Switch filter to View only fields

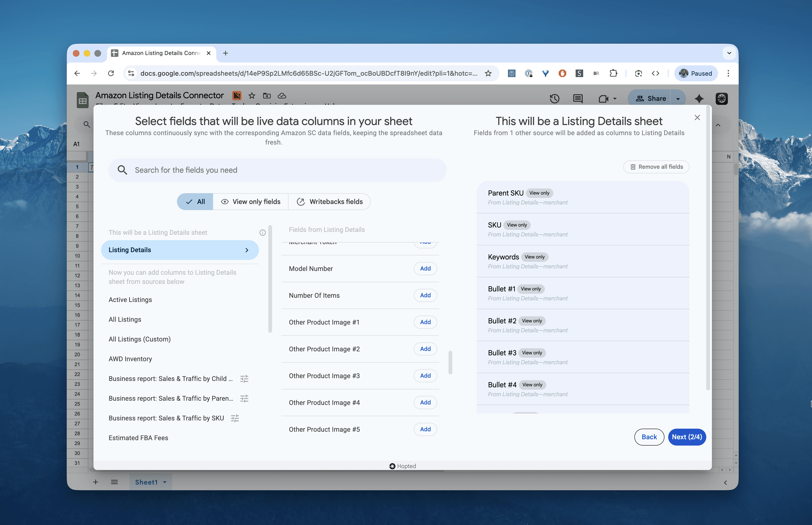(x=251, y=202)
